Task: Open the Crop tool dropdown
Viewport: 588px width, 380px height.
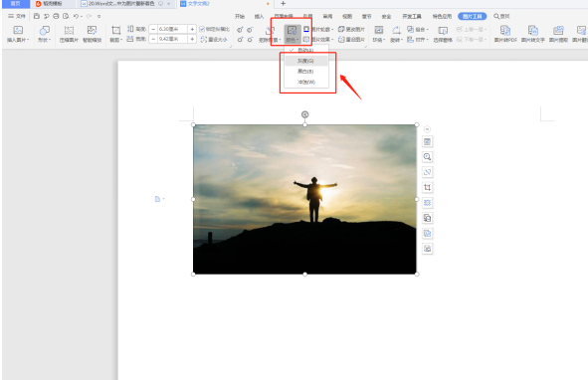Action: (x=115, y=34)
